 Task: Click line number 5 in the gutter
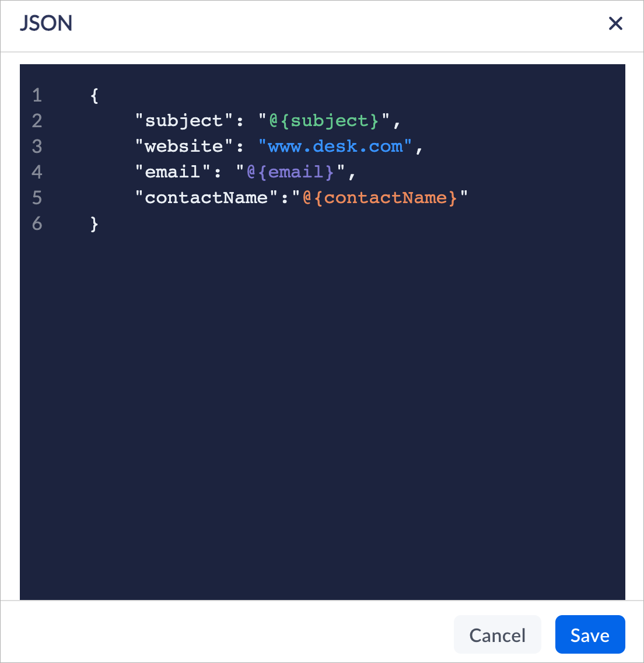click(x=37, y=198)
